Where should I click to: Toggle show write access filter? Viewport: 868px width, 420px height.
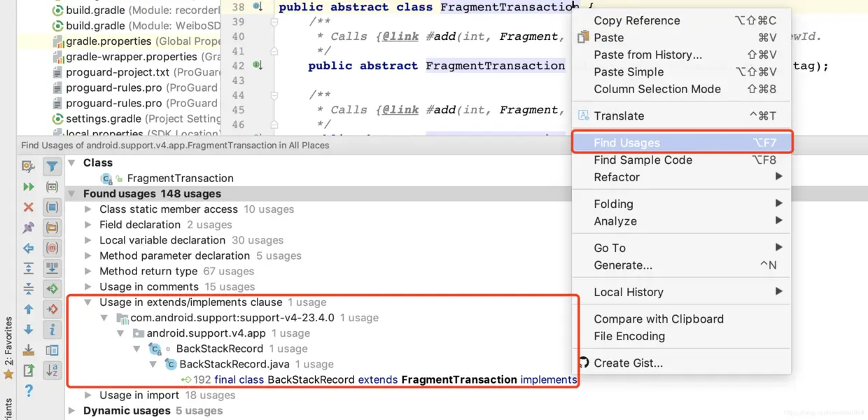pos(52,309)
